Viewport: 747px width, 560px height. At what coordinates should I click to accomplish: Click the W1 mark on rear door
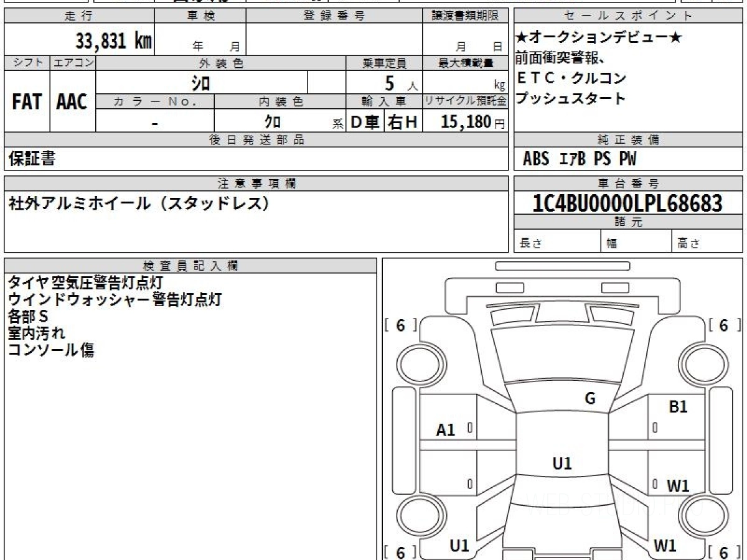click(x=678, y=486)
